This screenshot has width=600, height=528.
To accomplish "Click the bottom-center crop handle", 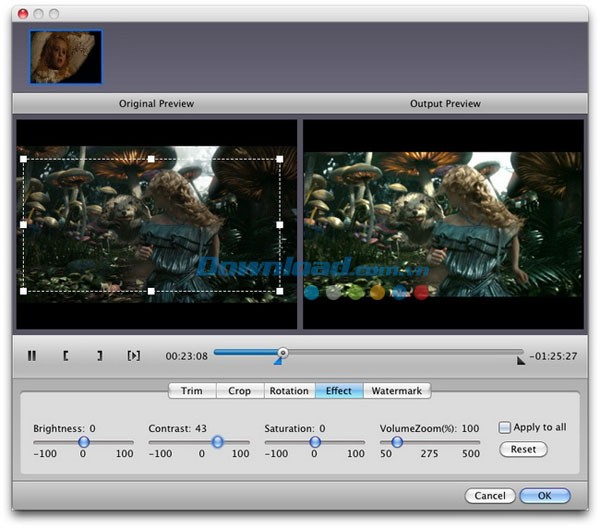I will pos(151,291).
